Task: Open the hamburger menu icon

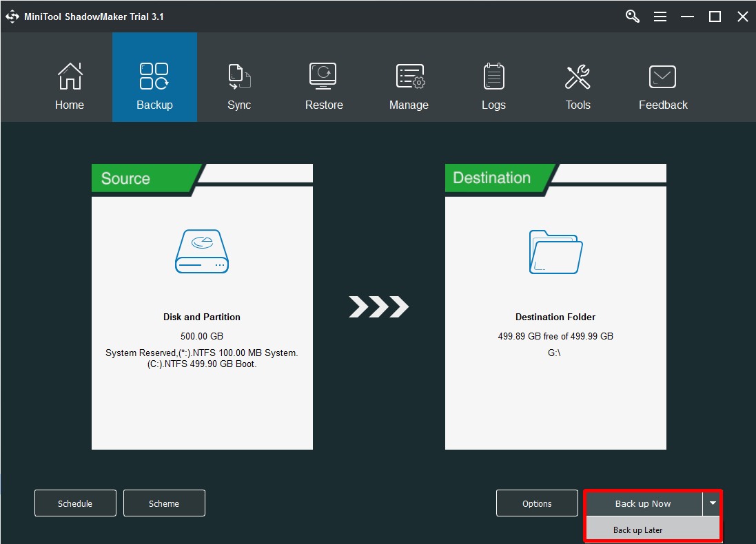Action: pos(660,16)
